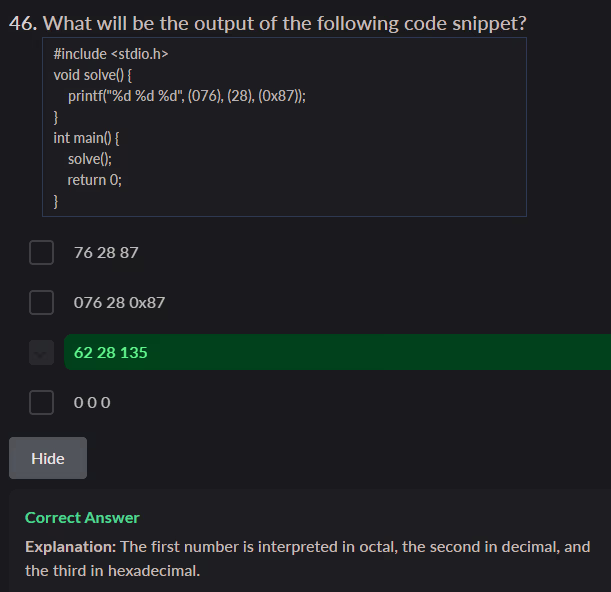Click the "void solve() {" code line

coord(92,74)
